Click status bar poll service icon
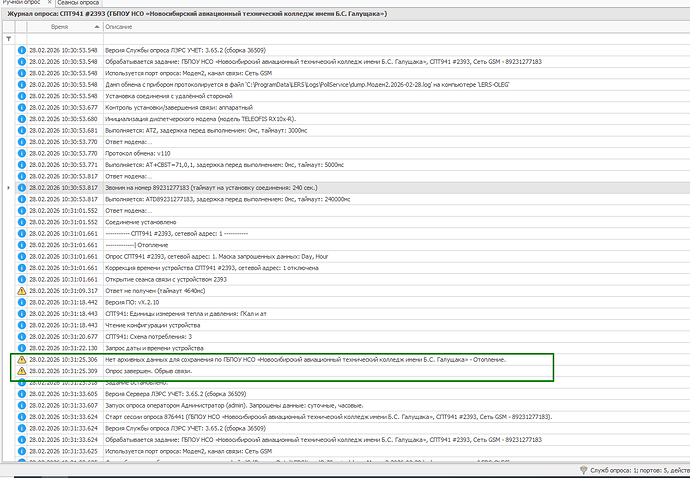The height and width of the screenshot is (478, 690). [x=583, y=470]
